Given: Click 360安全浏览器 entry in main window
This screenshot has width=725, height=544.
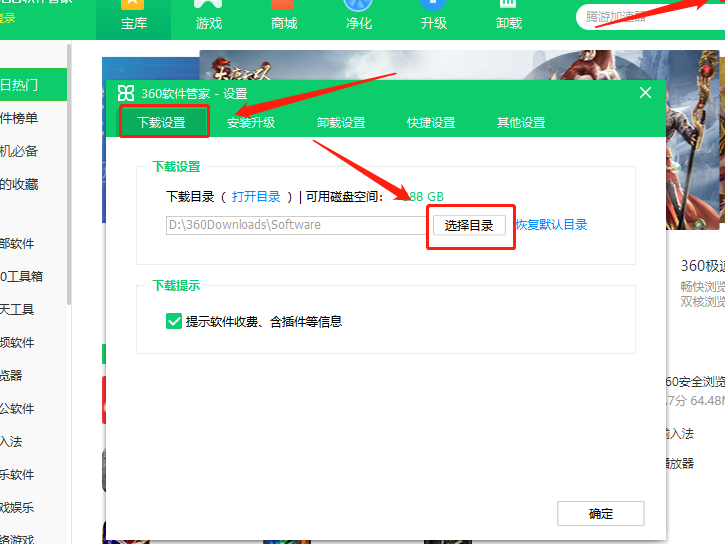Looking at the screenshot, I should 695,382.
